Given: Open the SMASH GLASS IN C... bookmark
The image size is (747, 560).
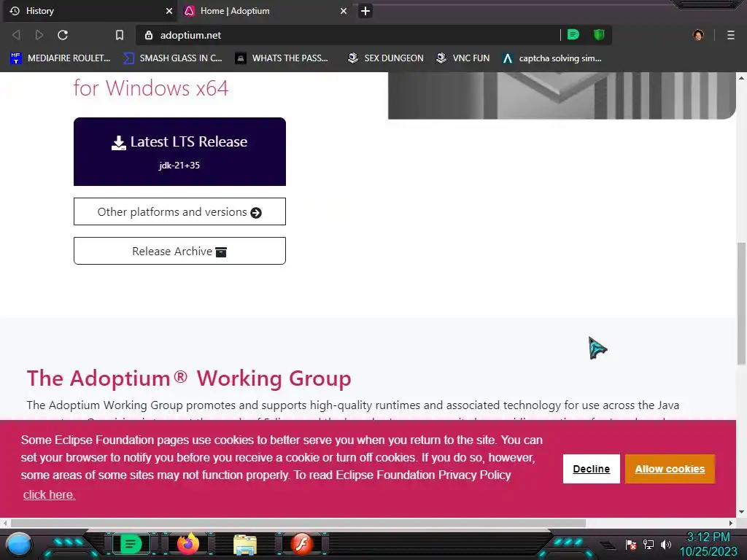Looking at the screenshot, I should [x=172, y=58].
